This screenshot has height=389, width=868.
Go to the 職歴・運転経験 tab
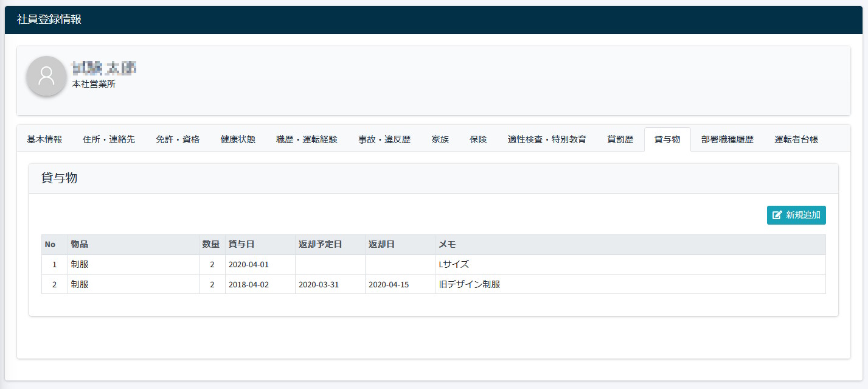[x=307, y=139]
